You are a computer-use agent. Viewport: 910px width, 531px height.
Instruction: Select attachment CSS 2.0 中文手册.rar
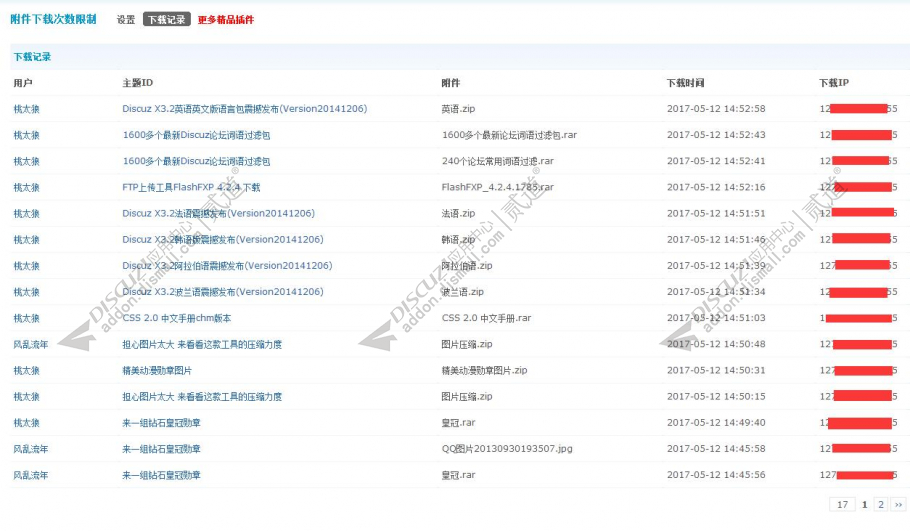(x=486, y=318)
